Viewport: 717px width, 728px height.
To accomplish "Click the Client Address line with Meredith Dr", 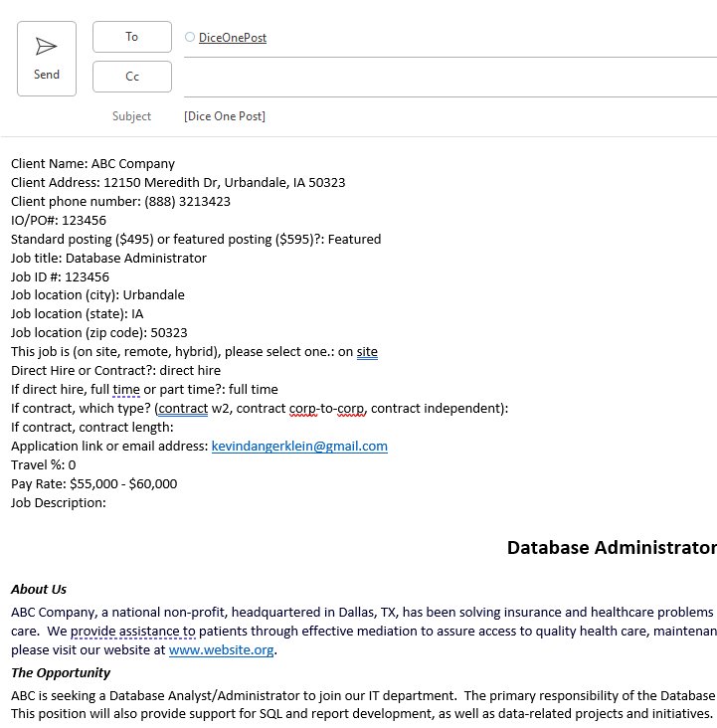I will [x=178, y=182].
